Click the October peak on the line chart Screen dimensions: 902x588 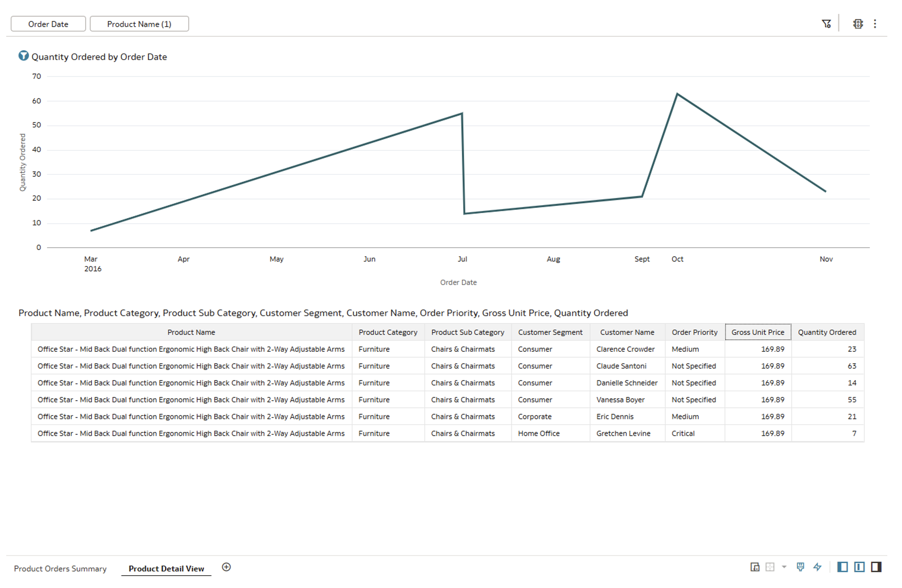(x=677, y=93)
